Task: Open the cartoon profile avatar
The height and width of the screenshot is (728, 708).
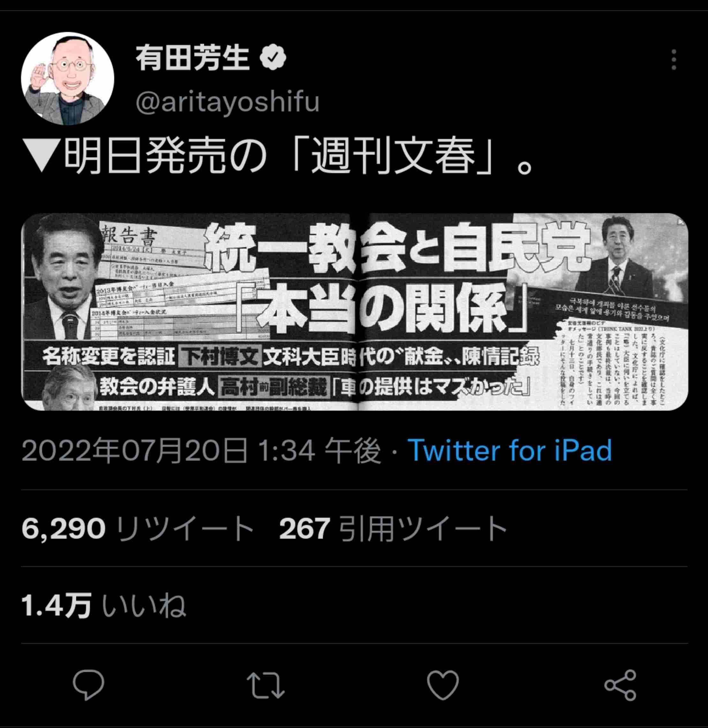Action: [68, 79]
